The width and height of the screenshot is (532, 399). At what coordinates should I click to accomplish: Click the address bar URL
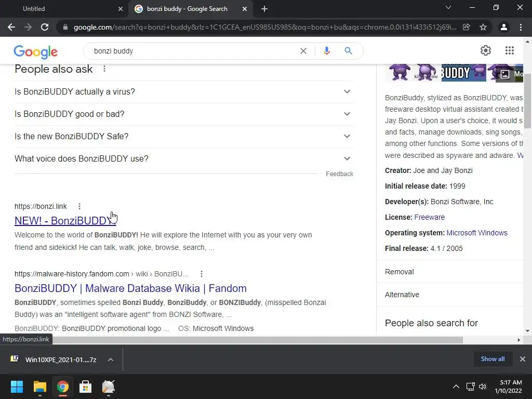click(265, 27)
